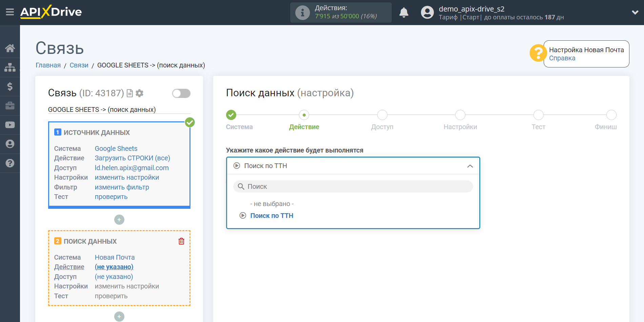
Task: Open connection settings gear icon
Action: pos(139,93)
